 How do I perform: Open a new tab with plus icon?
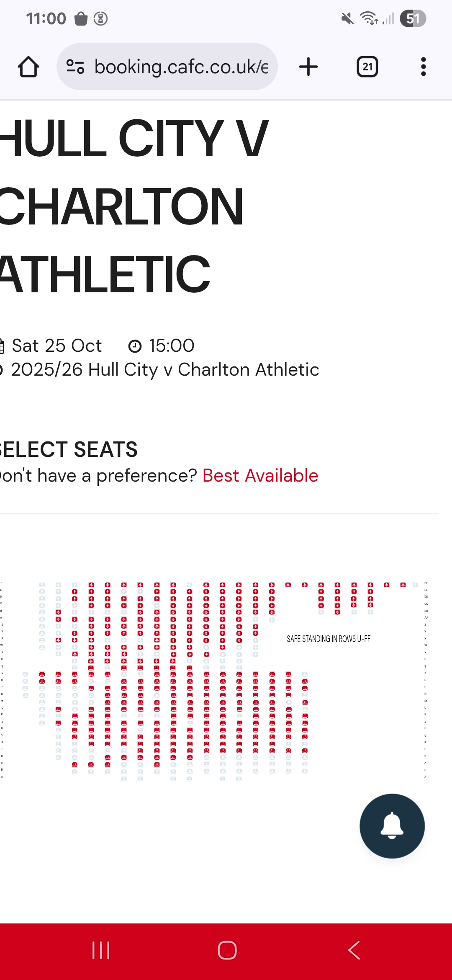pyautogui.click(x=308, y=67)
